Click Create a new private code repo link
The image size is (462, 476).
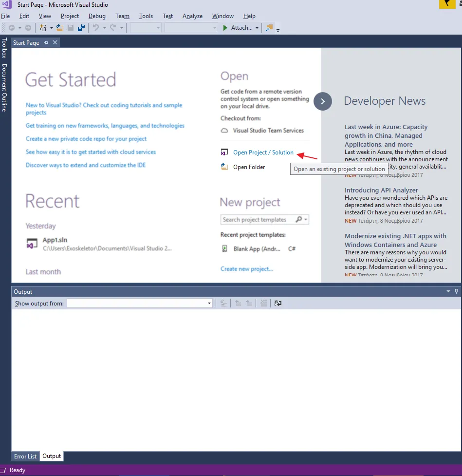[86, 139]
